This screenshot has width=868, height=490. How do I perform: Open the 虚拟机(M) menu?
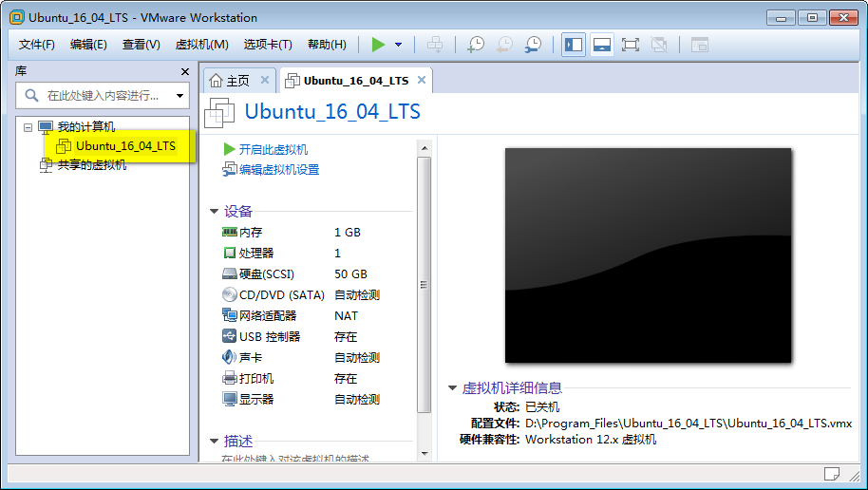201,45
